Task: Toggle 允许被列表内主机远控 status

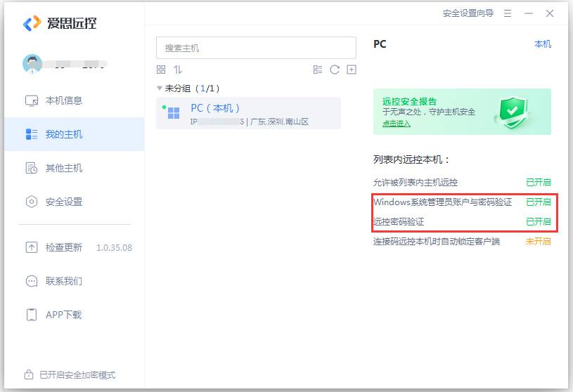Action: [538, 182]
